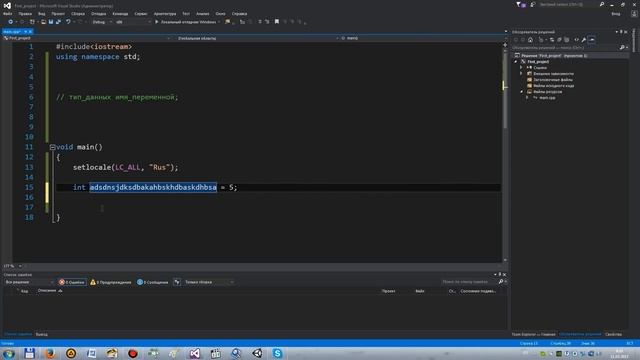This screenshot has width=640, height=360.
Task: Expand the Ссылки node
Action: (521, 68)
